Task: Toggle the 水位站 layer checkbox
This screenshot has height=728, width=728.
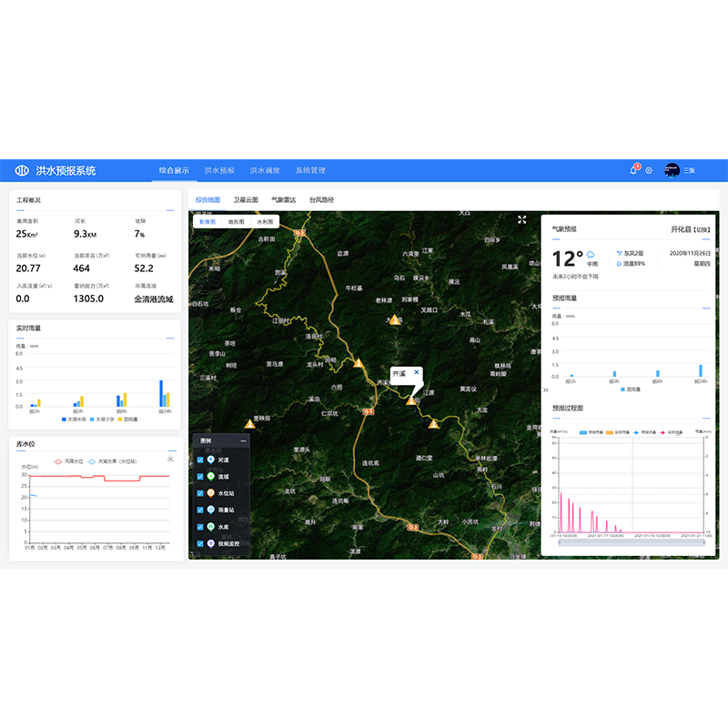Action: point(200,493)
